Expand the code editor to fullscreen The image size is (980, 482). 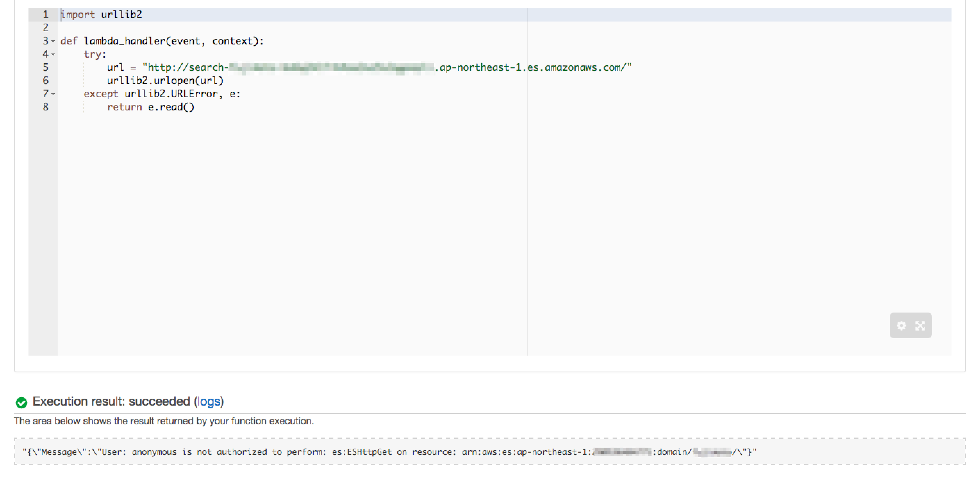click(920, 326)
